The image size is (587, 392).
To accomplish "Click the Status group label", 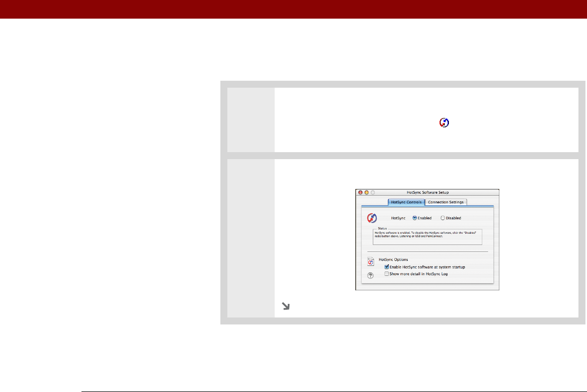I will tap(383, 229).
